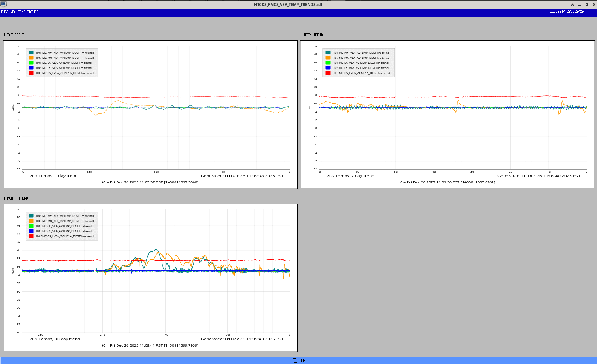
Task: Maximize the VEA temp trends window
Action: (x=587, y=5)
